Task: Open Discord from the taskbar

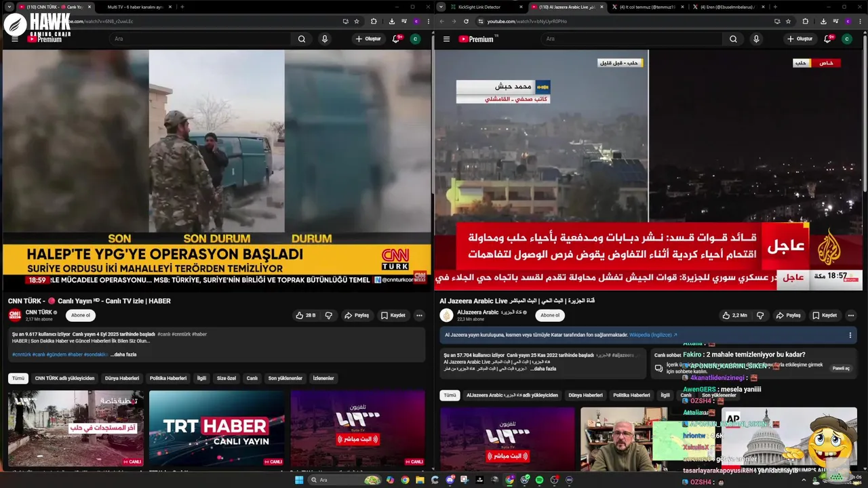Action: [450, 480]
